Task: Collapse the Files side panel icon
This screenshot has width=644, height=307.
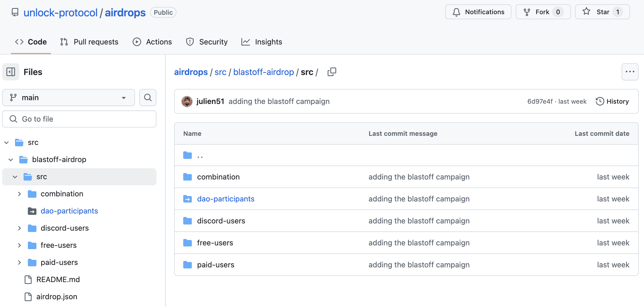Action: (11, 72)
